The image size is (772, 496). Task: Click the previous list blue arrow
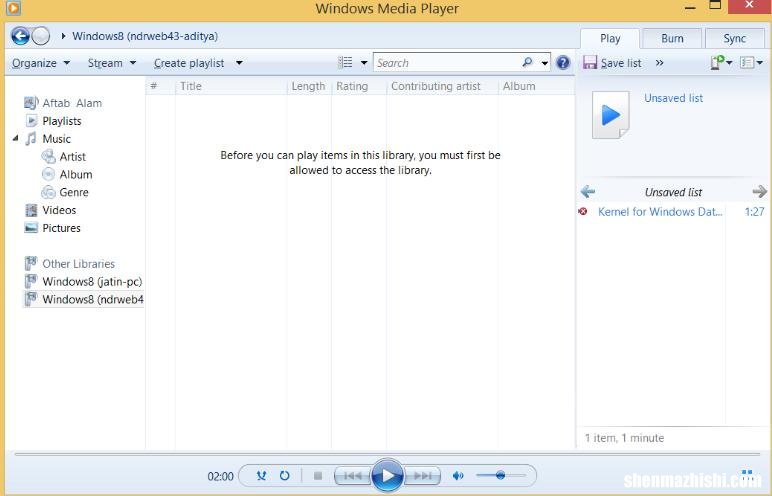(x=588, y=192)
